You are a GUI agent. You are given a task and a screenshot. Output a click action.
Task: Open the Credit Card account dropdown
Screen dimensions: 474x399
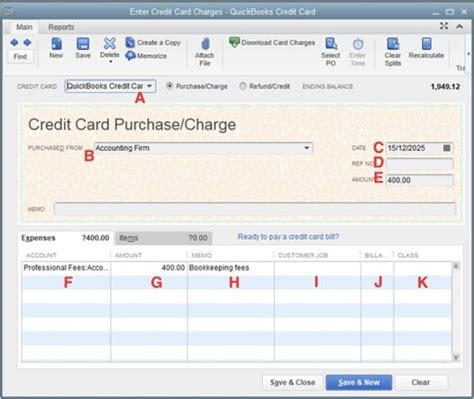click(150, 86)
